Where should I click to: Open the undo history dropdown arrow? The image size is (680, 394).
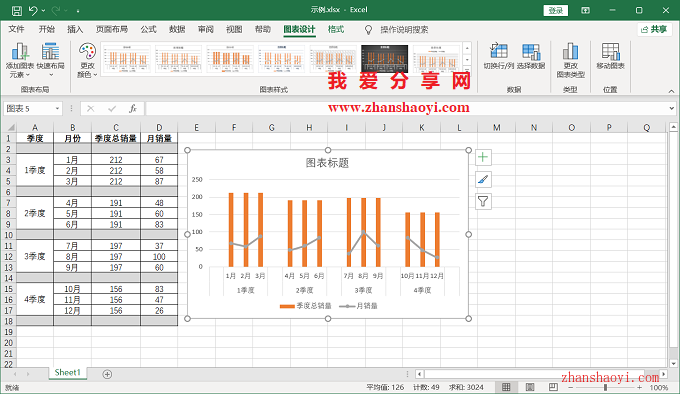pyautogui.click(x=43, y=10)
